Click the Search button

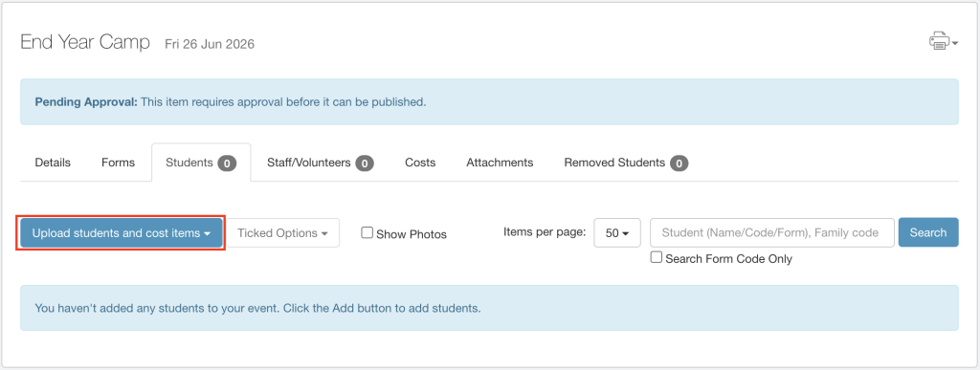(x=928, y=232)
